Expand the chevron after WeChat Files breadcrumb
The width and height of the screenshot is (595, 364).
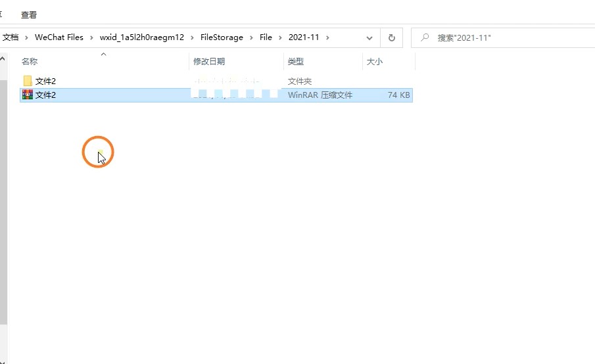[x=91, y=37]
